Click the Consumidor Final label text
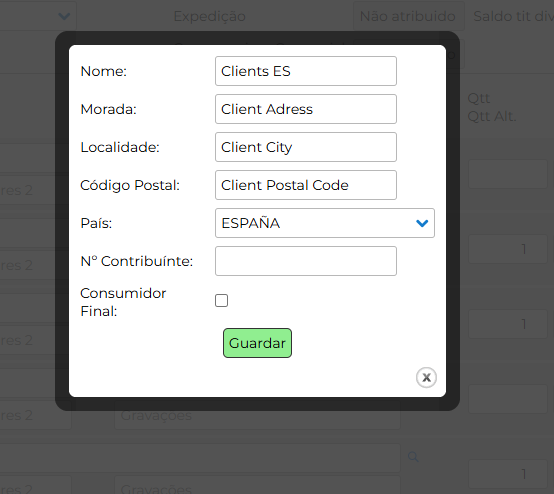This screenshot has width=554, height=494. (123, 302)
